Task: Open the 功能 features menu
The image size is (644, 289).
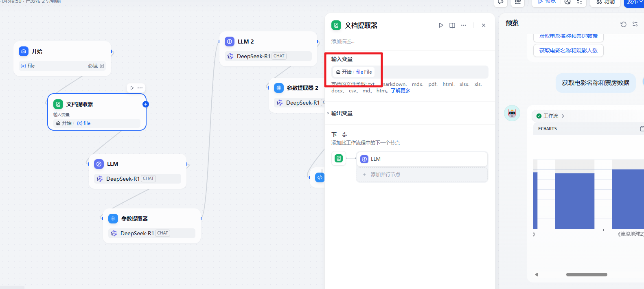Action: (x=605, y=2)
